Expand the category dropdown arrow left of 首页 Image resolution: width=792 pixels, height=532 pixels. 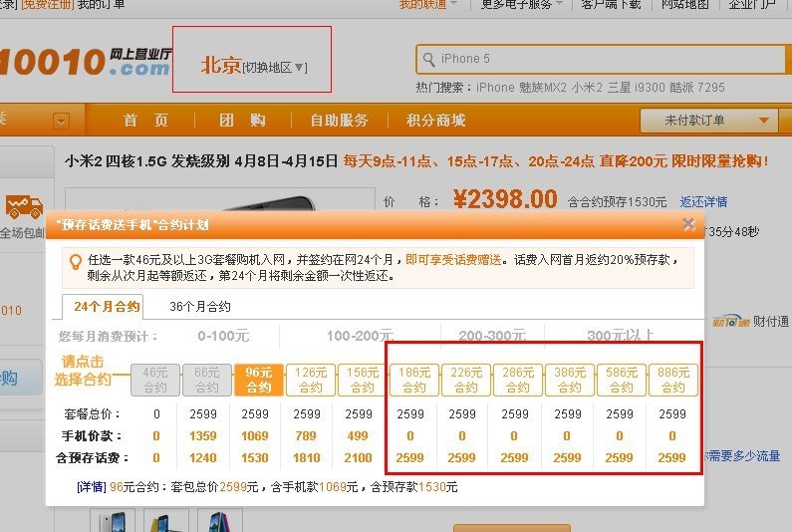[x=61, y=122]
